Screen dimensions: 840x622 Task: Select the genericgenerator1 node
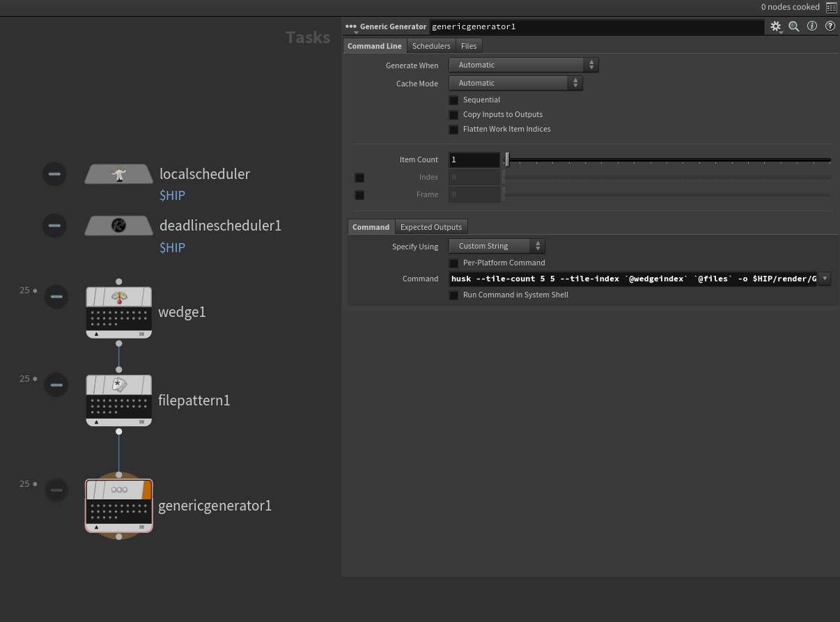click(119, 506)
